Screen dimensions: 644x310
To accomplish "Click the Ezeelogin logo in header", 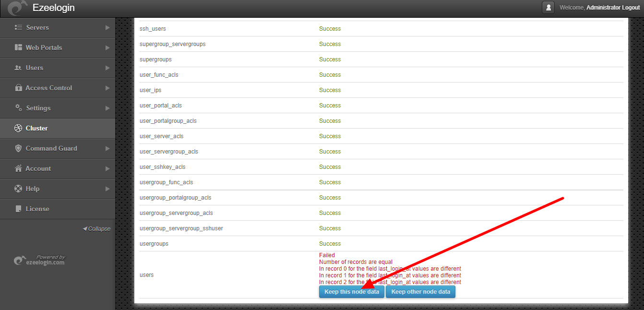I will (17, 8).
